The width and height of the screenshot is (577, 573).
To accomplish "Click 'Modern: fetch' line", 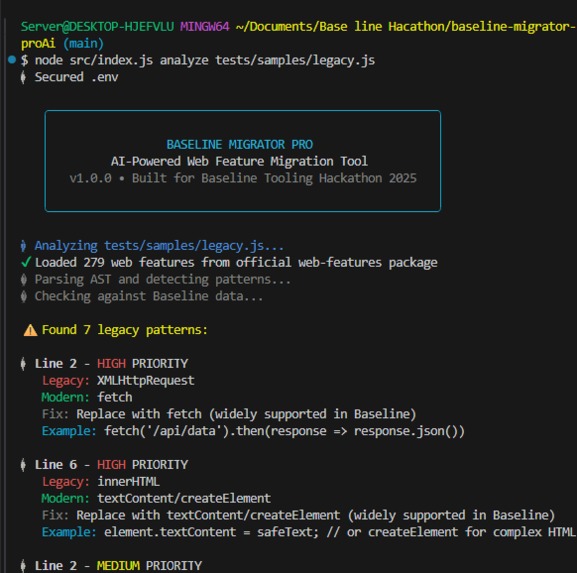I will pyautogui.click(x=87, y=397).
